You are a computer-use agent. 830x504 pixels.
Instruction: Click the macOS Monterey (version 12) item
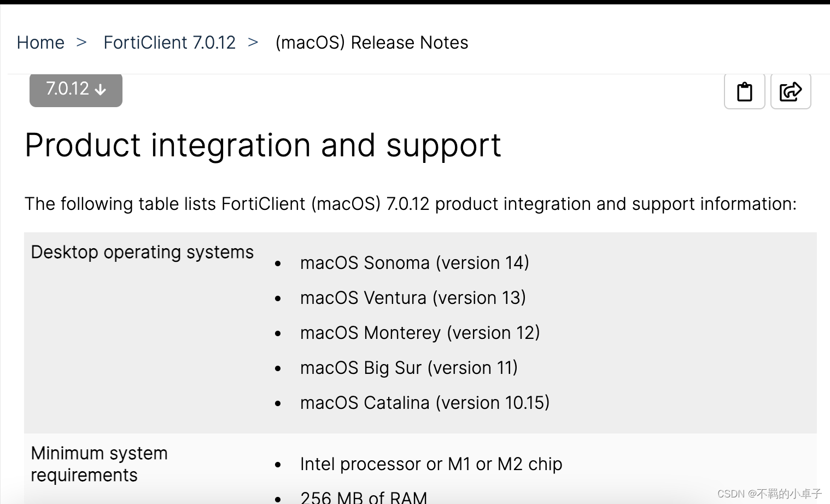(x=420, y=333)
